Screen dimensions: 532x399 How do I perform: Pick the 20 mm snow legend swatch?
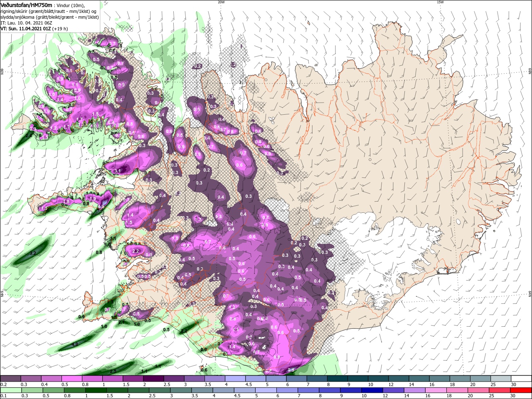point(480,379)
